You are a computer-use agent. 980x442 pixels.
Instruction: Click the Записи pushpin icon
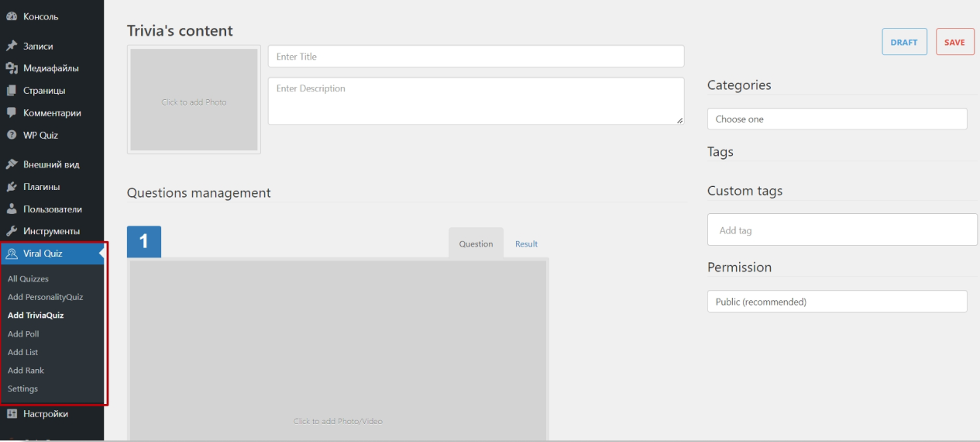[x=12, y=47]
